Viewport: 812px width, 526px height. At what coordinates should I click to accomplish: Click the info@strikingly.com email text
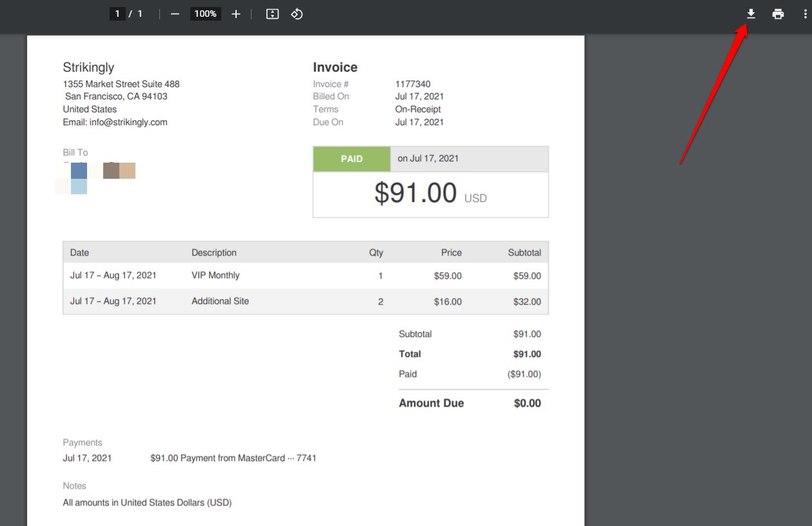point(128,122)
